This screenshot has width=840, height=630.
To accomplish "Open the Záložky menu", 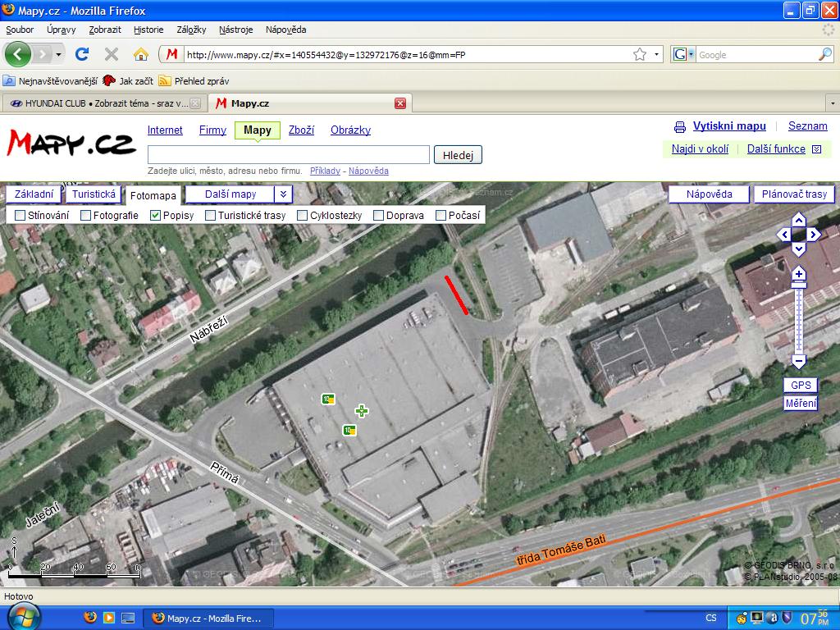I will click(191, 30).
